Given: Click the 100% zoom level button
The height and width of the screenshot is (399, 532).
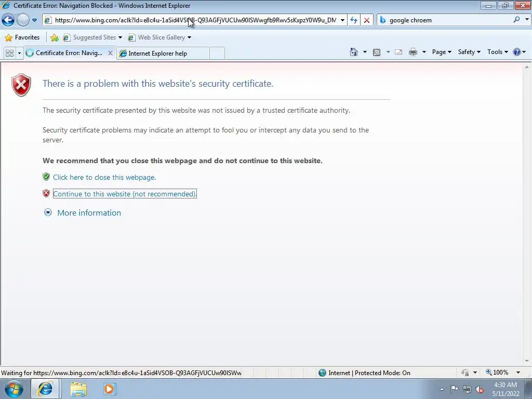Looking at the screenshot, I should click(497, 373).
